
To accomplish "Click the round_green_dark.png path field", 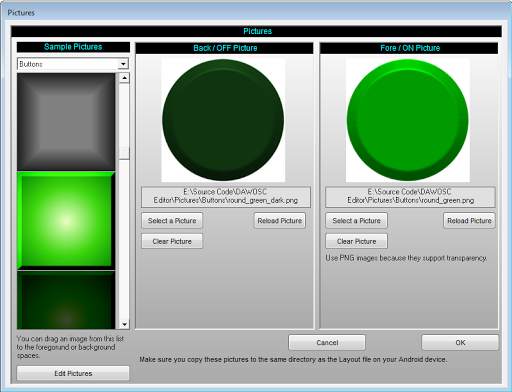I will 226,197.
